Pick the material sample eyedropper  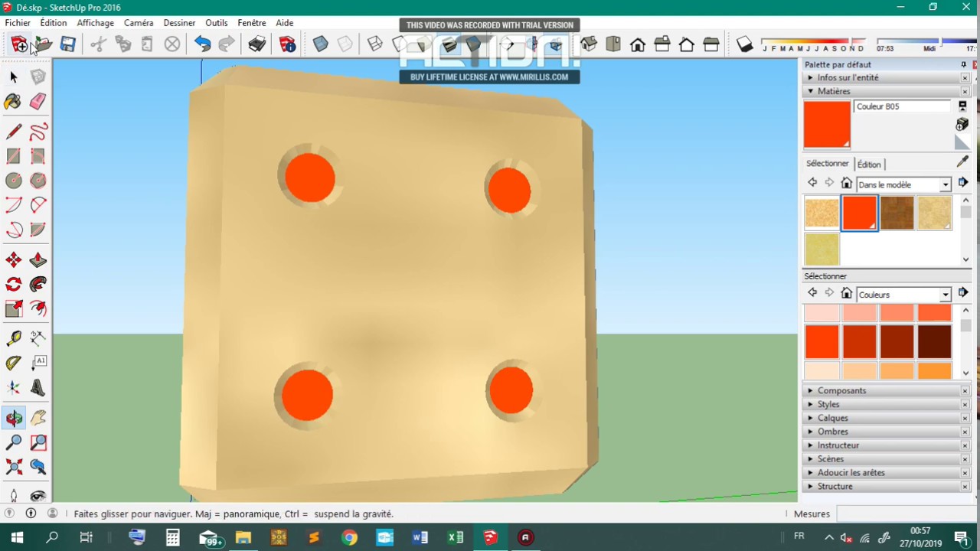click(962, 162)
